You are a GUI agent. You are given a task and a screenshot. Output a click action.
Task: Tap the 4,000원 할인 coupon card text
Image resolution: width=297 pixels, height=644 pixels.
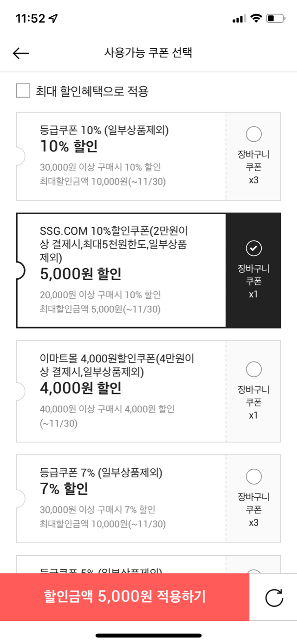click(x=81, y=388)
